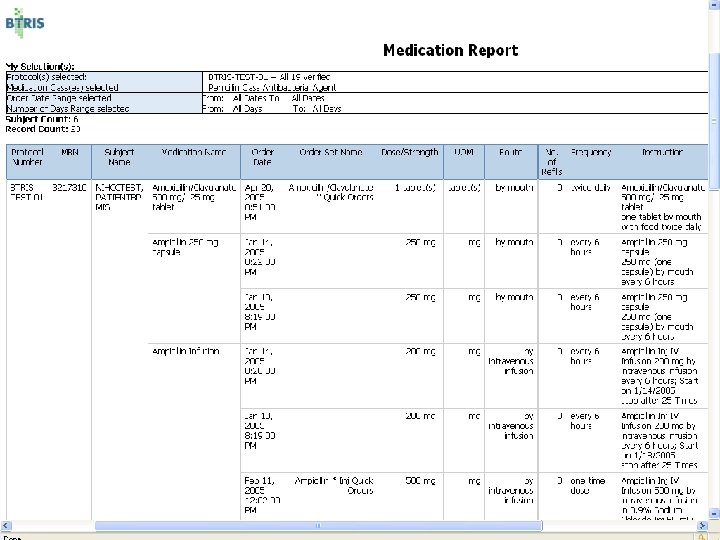Click the Order Date Range selected label
720x540 pixels.
coord(59,98)
